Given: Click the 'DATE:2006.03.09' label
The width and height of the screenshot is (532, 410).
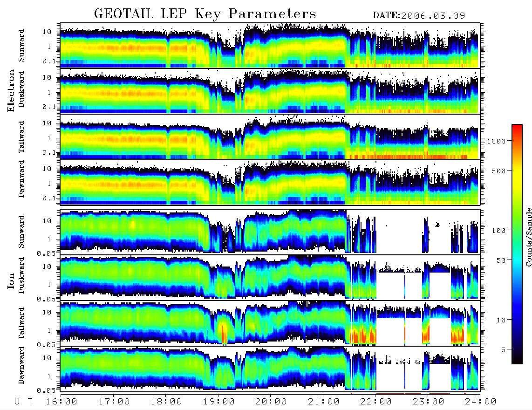Looking at the screenshot, I should [x=419, y=15].
